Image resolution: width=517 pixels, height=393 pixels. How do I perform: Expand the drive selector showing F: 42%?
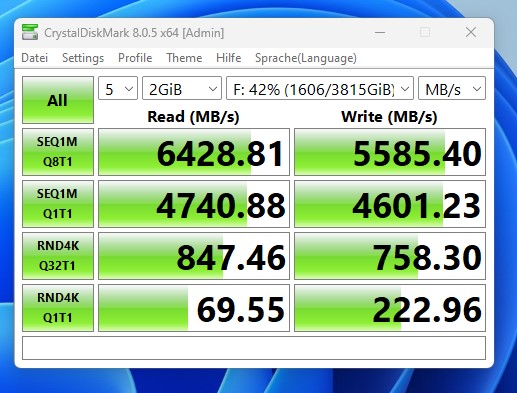320,88
